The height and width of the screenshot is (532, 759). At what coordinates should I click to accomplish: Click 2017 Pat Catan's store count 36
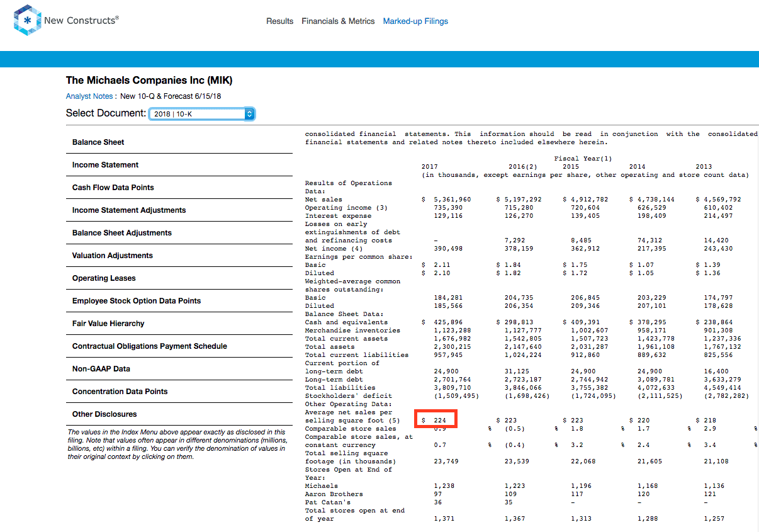(x=438, y=502)
